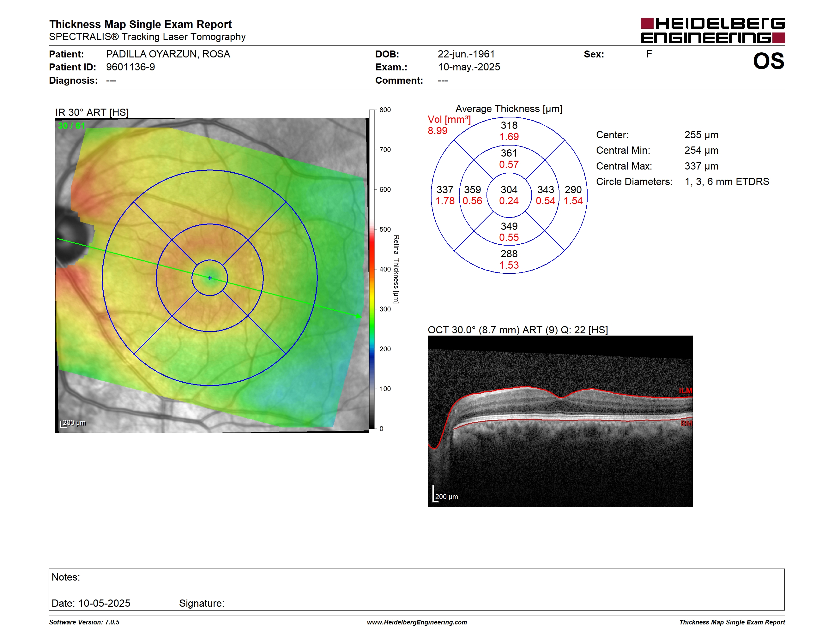
Task: Click the OS eye laterality label
Action: coord(768,61)
